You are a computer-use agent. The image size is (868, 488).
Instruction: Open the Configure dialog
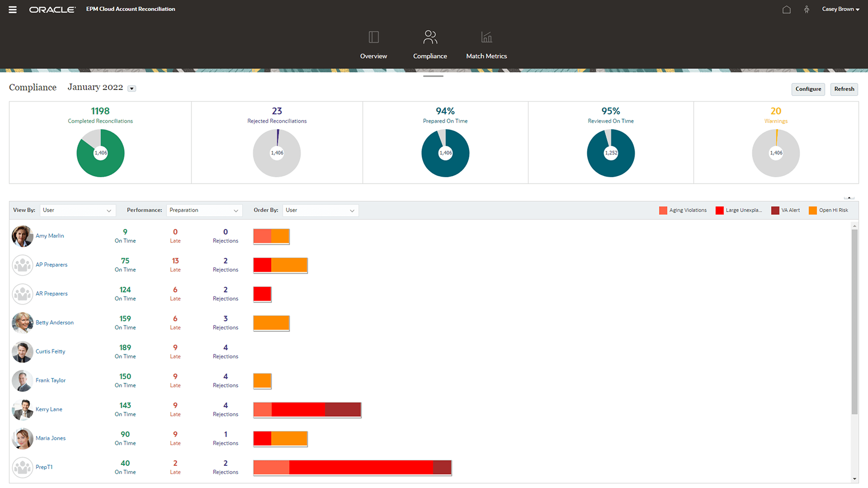[x=808, y=89]
